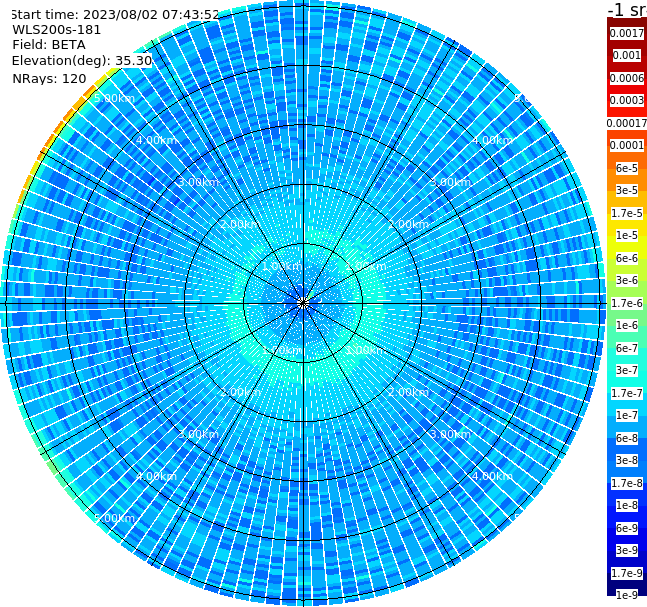The image size is (647, 607).
Task: Click the 0.0017 colorbar label
Action: [627, 33]
